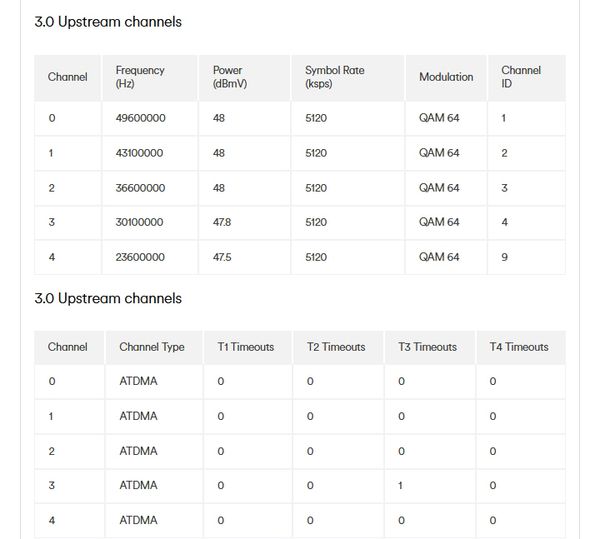Select frequency value 43100000
Screen dimensions: 600x539
[139, 153]
